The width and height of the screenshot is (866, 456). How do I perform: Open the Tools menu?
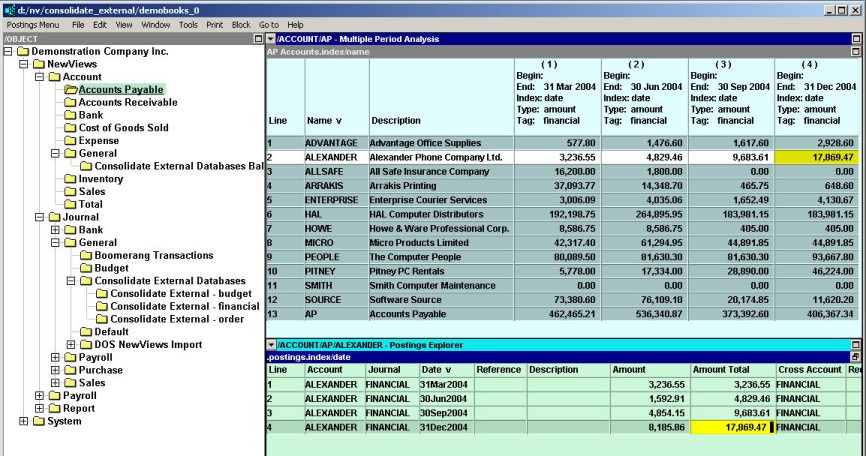tap(188, 24)
